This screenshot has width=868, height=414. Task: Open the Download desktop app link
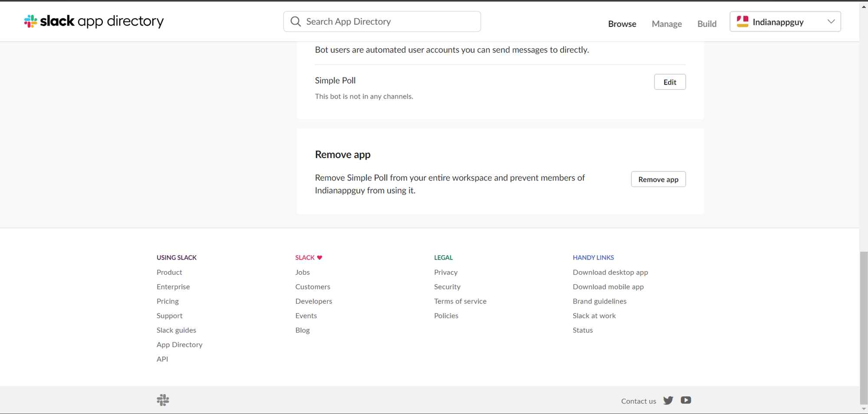610,273
